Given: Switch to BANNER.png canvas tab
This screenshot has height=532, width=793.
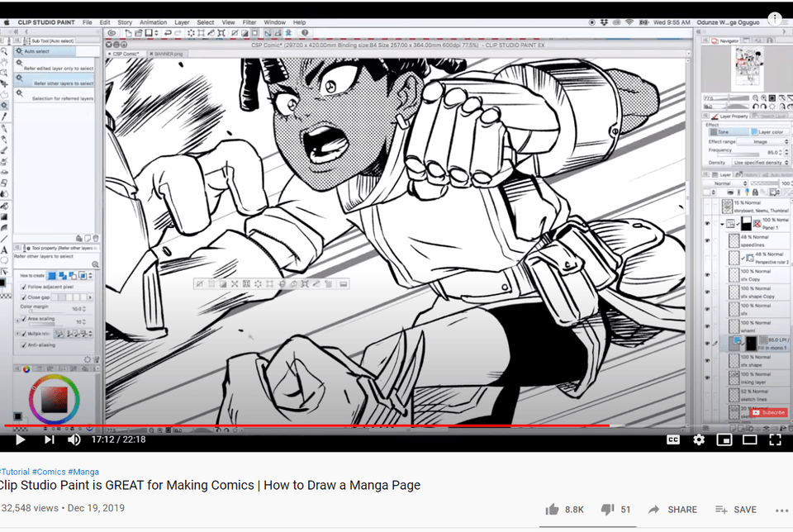Looking at the screenshot, I should pos(166,54).
